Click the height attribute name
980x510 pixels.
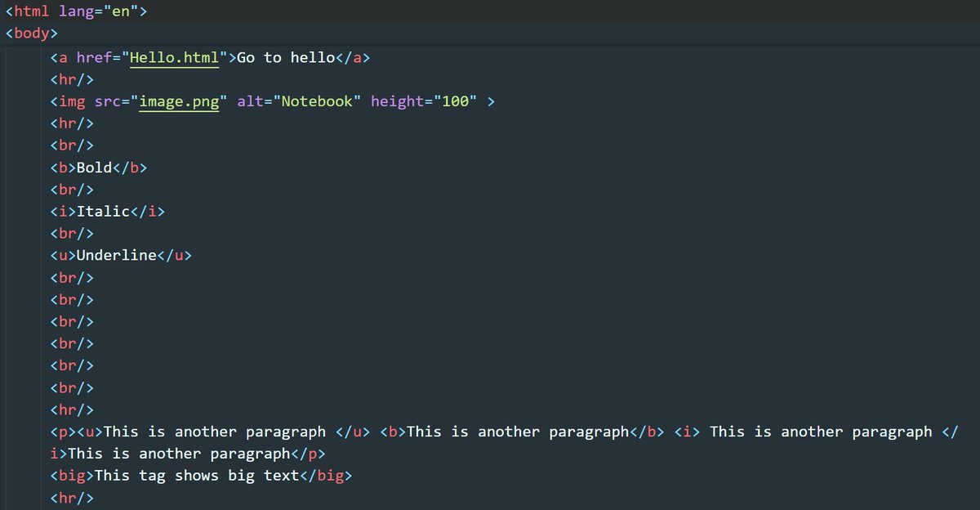[x=398, y=102]
